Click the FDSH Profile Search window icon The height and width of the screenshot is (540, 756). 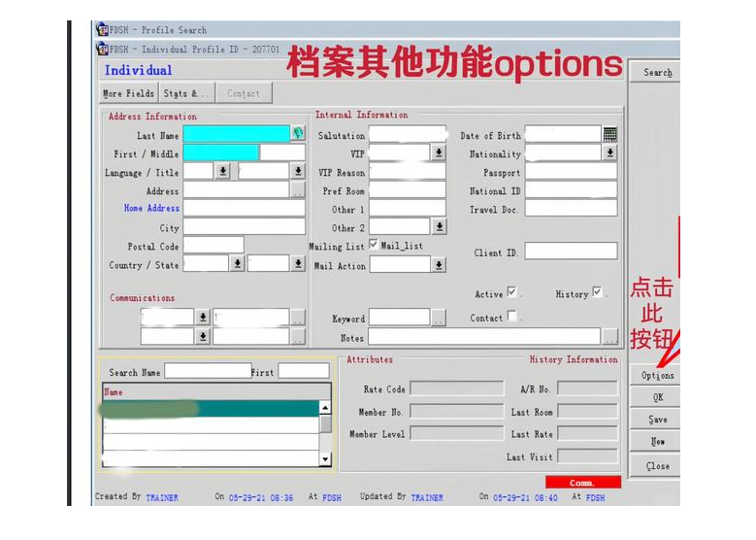point(102,29)
